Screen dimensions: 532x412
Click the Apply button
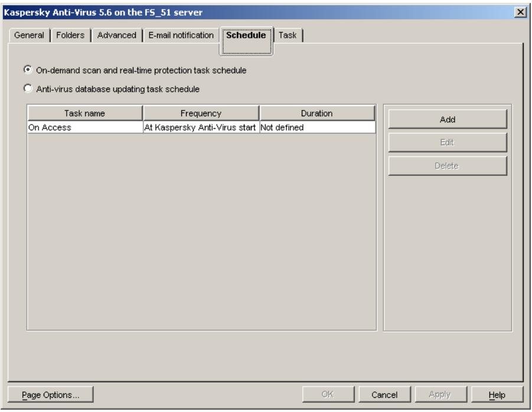coord(440,394)
